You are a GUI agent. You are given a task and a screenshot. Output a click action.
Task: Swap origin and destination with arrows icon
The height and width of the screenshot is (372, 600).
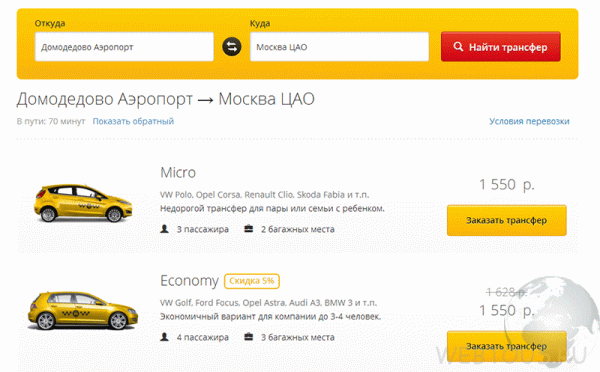tap(232, 47)
